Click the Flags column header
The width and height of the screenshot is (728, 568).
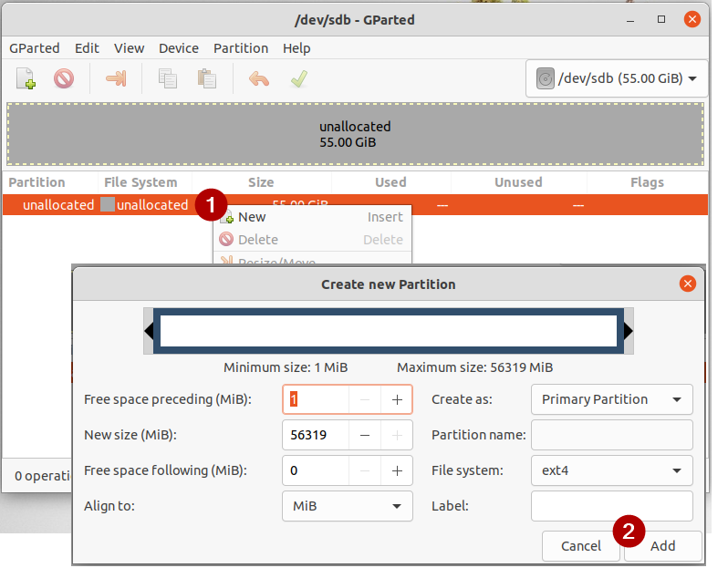point(647,182)
